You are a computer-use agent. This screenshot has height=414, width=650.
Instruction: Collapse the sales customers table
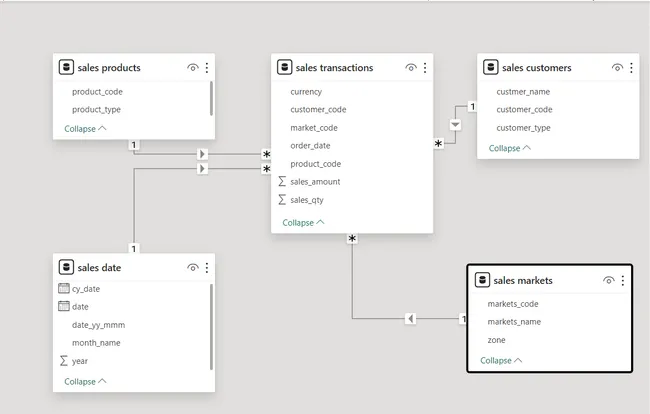pos(510,148)
